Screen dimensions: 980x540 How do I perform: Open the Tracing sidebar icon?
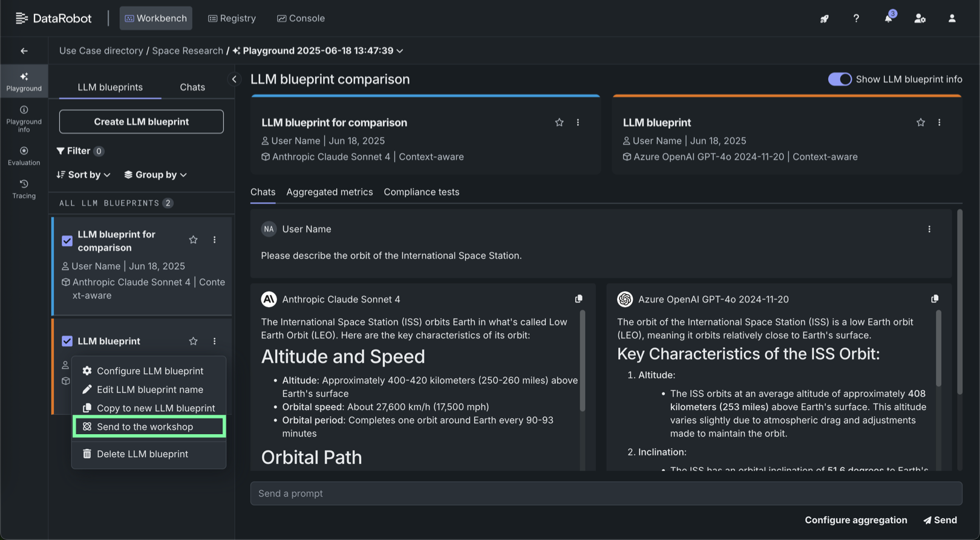point(24,189)
